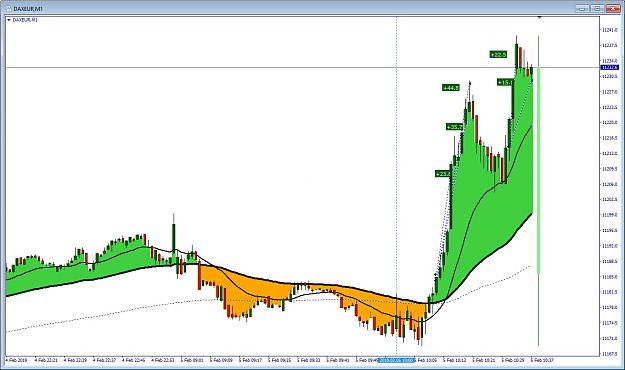Click the 5 Feb 10:13 time label
The image size is (625, 370).
pos(454,360)
